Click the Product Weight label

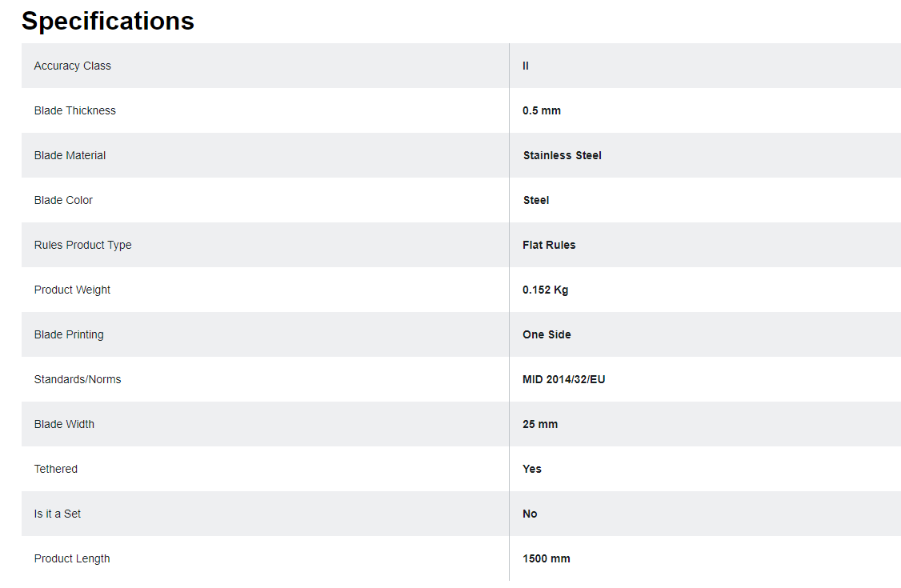click(72, 290)
